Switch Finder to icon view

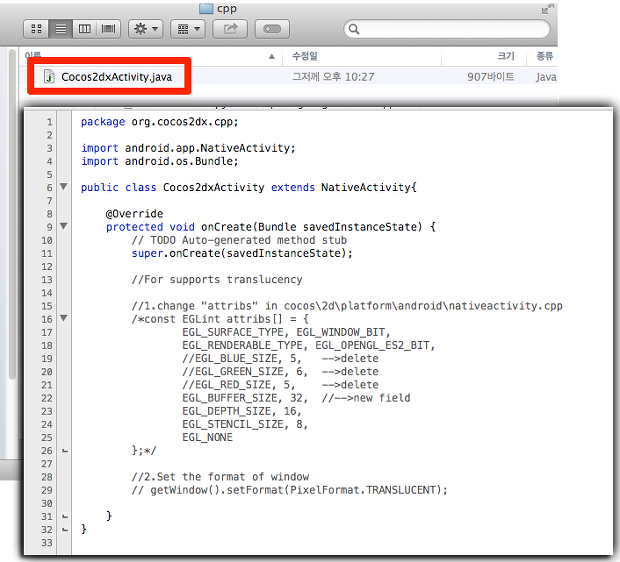(36, 29)
